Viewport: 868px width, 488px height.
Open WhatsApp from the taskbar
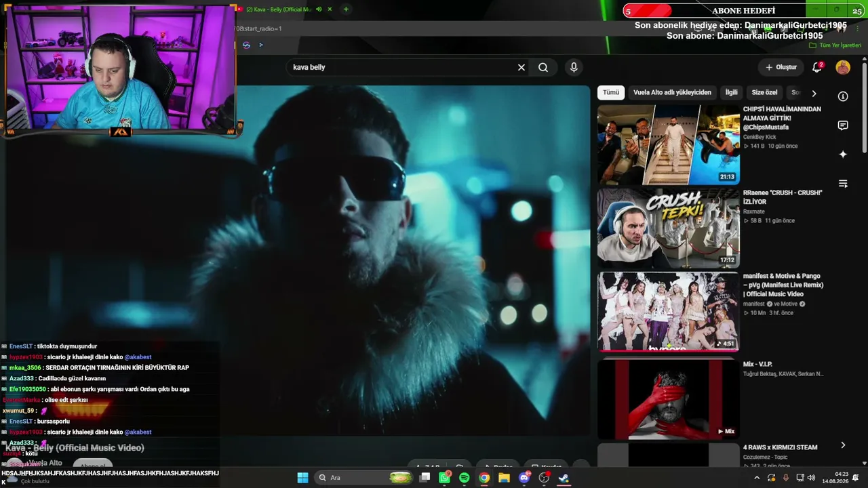pyautogui.click(x=445, y=478)
